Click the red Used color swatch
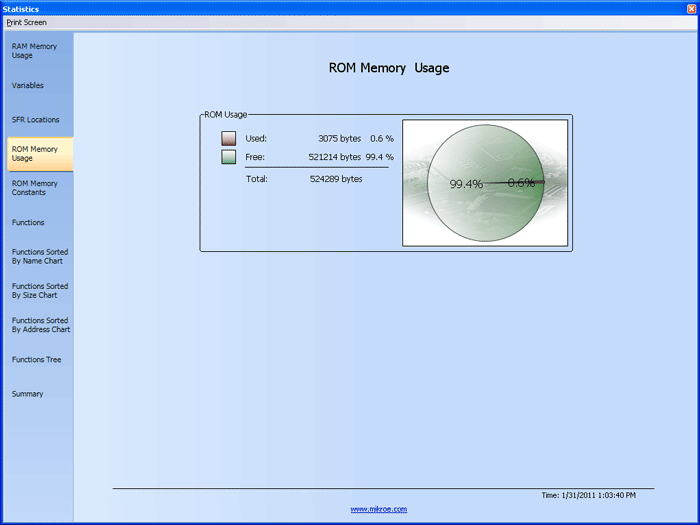 click(x=229, y=138)
